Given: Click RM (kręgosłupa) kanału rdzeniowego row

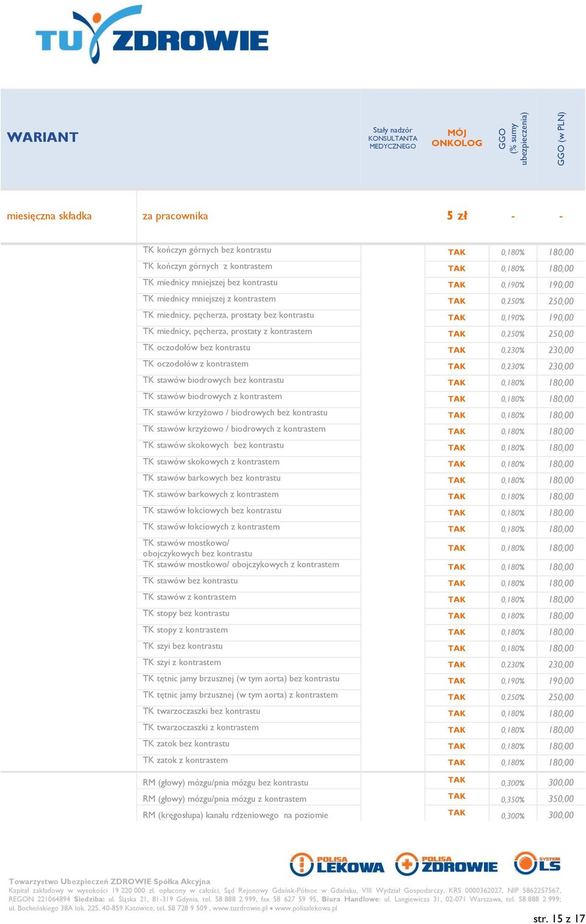Looking at the screenshot, I should (236, 815).
